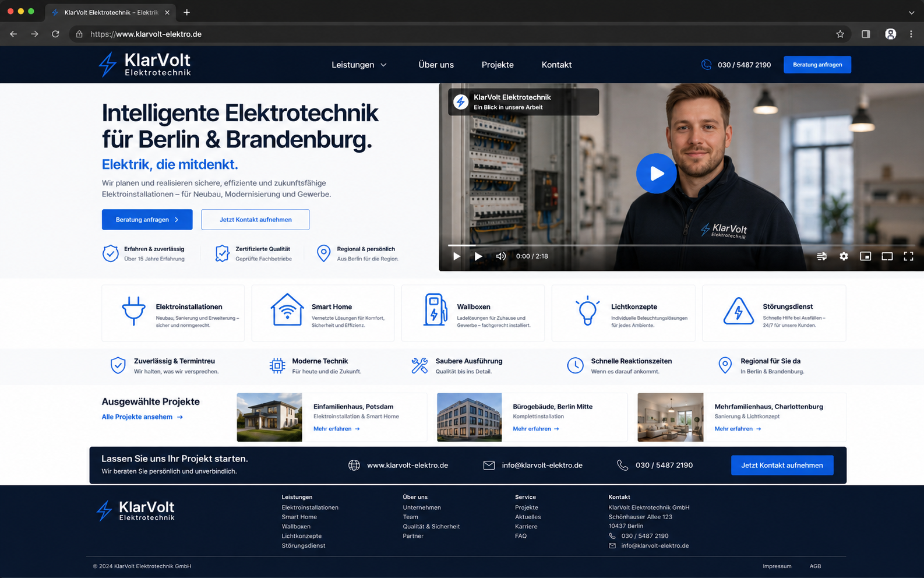Open the Projekte nav item
Screen dimensions: 924x578
[498, 65]
